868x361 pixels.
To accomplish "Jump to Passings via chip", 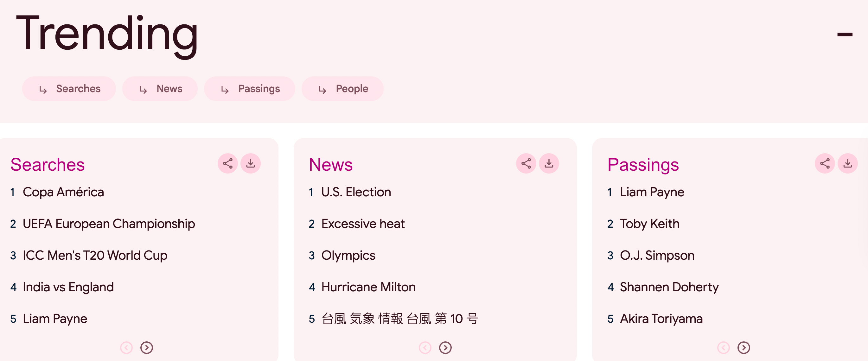I will click(250, 89).
